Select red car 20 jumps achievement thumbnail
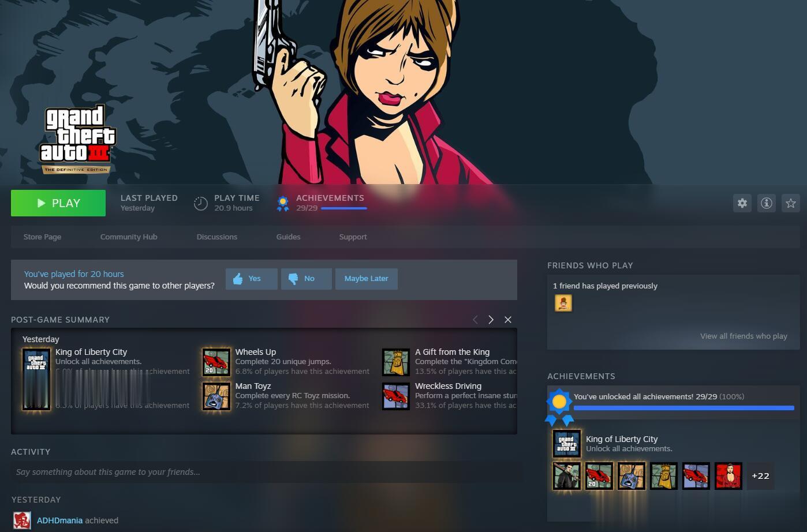Viewport: 807px width, 532px height. click(x=599, y=476)
